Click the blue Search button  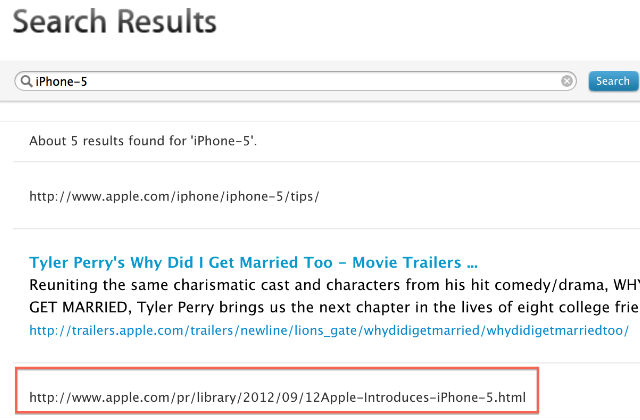[x=613, y=81]
